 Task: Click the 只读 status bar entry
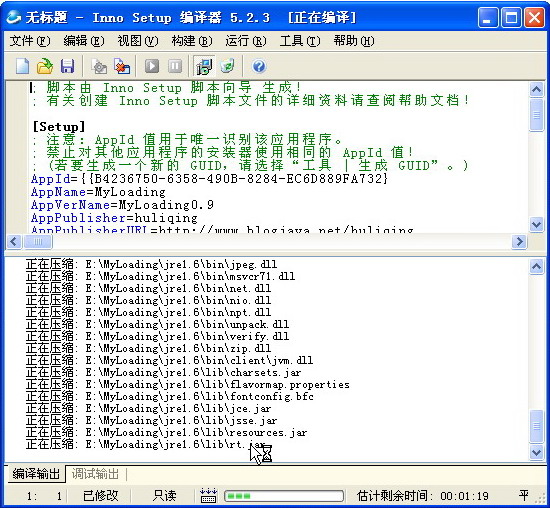pyautogui.click(x=164, y=496)
